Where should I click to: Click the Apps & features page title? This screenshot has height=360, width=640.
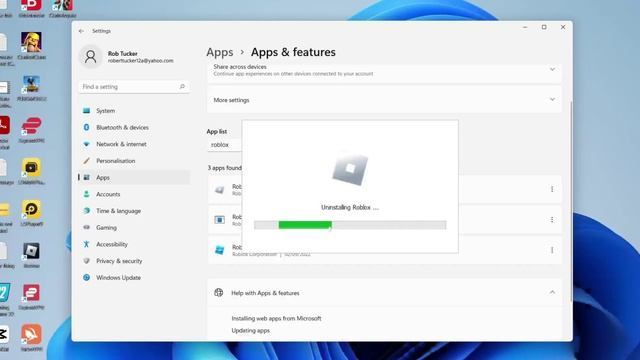click(293, 52)
